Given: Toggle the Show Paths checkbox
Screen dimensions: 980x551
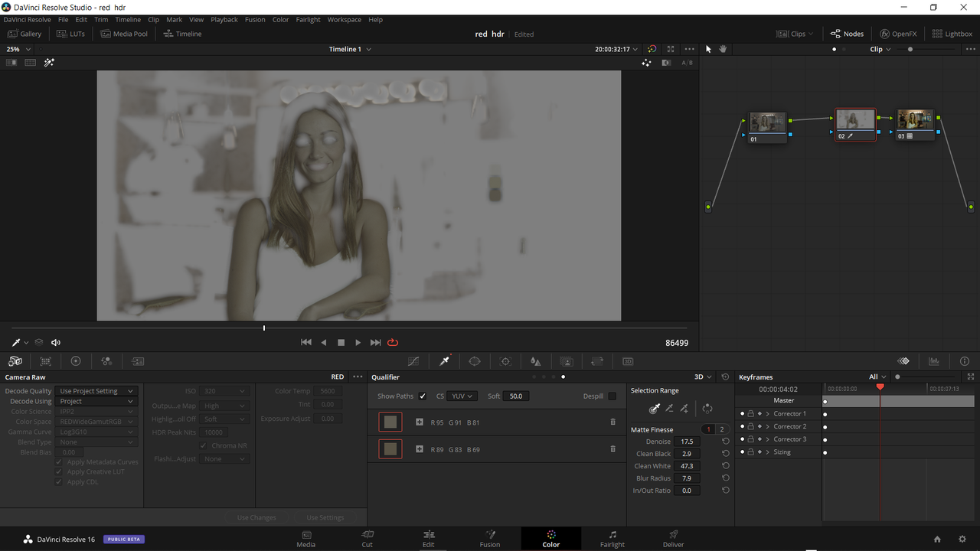Looking at the screenshot, I should (x=423, y=396).
